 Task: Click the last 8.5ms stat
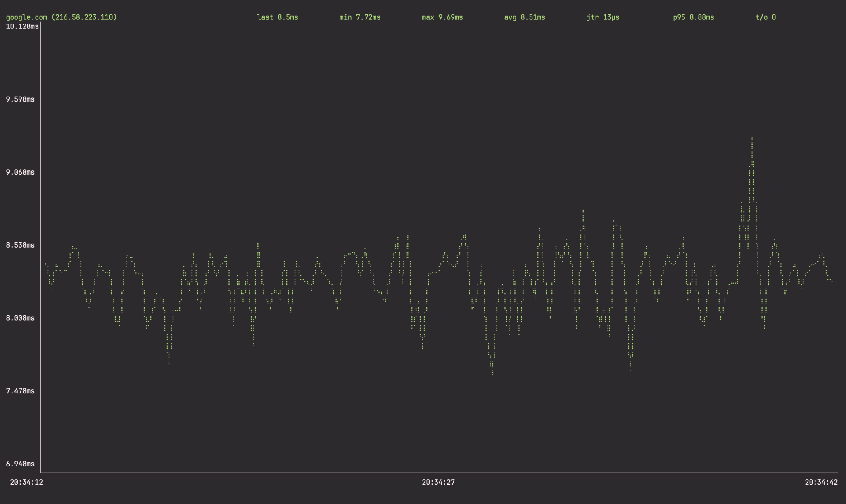(x=277, y=17)
